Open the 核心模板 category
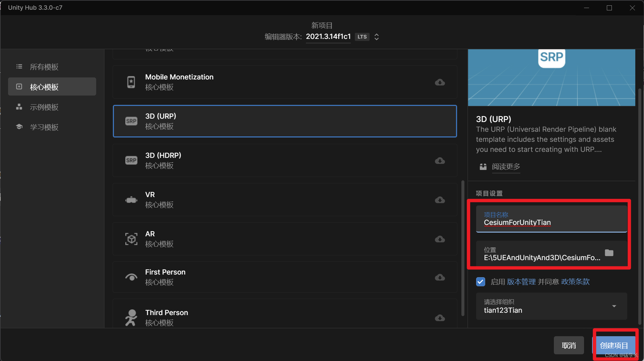This screenshot has width=644, height=361. click(x=52, y=87)
